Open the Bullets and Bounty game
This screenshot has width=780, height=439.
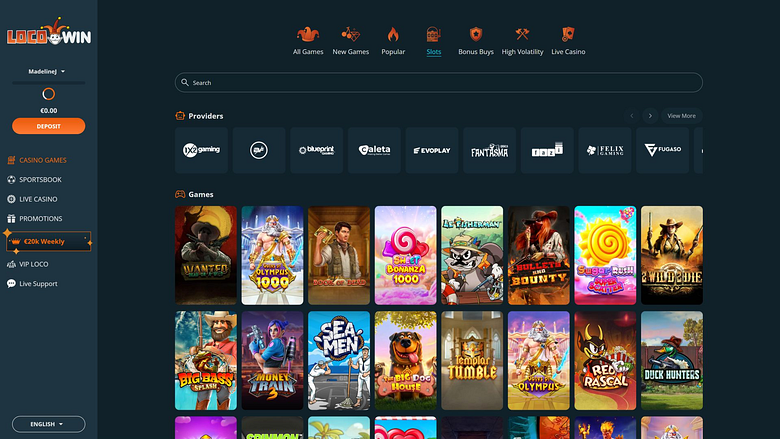(x=539, y=255)
